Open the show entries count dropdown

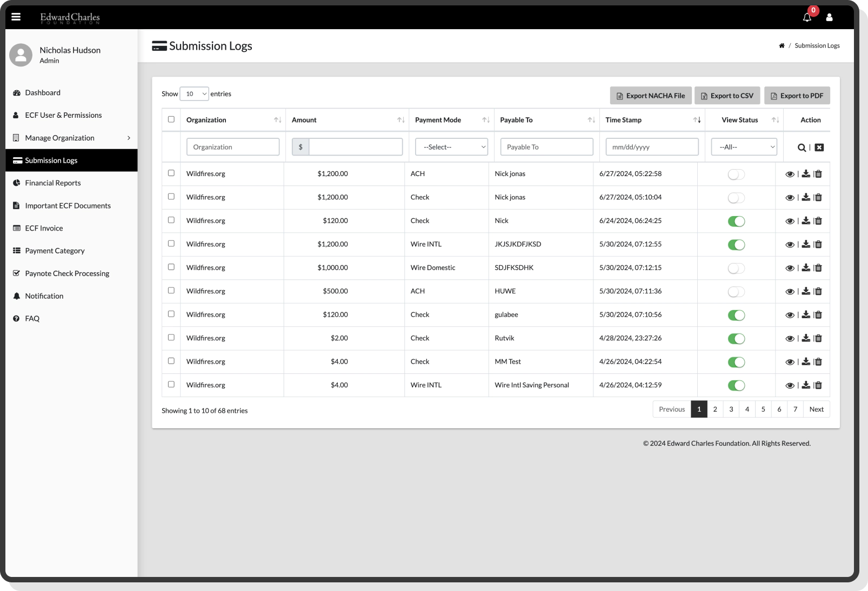(x=194, y=94)
